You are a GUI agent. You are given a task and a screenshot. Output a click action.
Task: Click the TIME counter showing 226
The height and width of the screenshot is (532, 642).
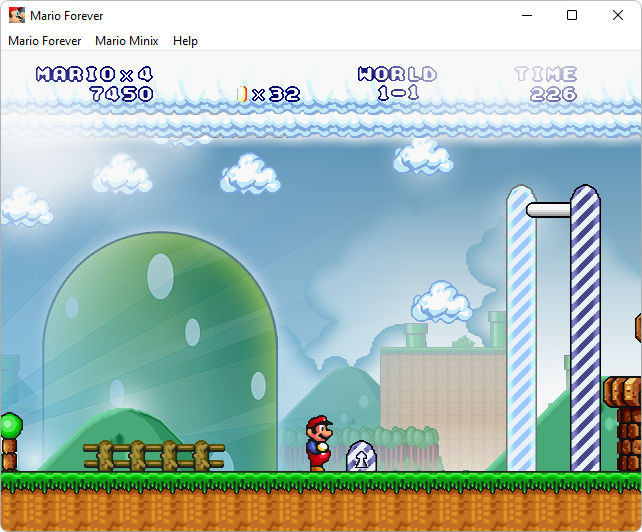(547, 84)
